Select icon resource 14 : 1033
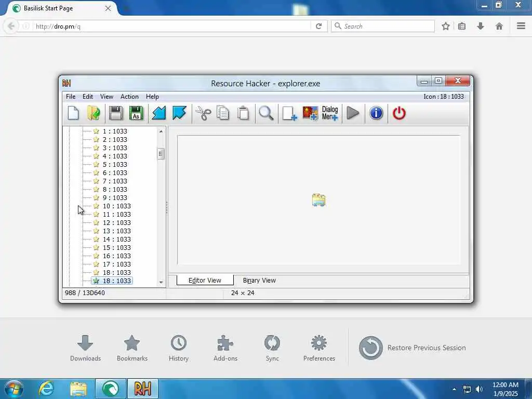The height and width of the screenshot is (399, 532). pyautogui.click(x=116, y=239)
